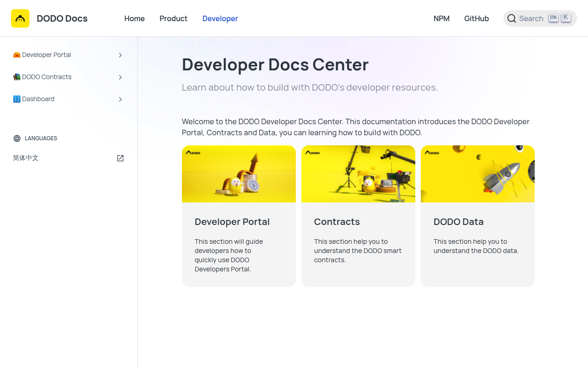
Task: Open the NPM link
Action: [441, 18]
